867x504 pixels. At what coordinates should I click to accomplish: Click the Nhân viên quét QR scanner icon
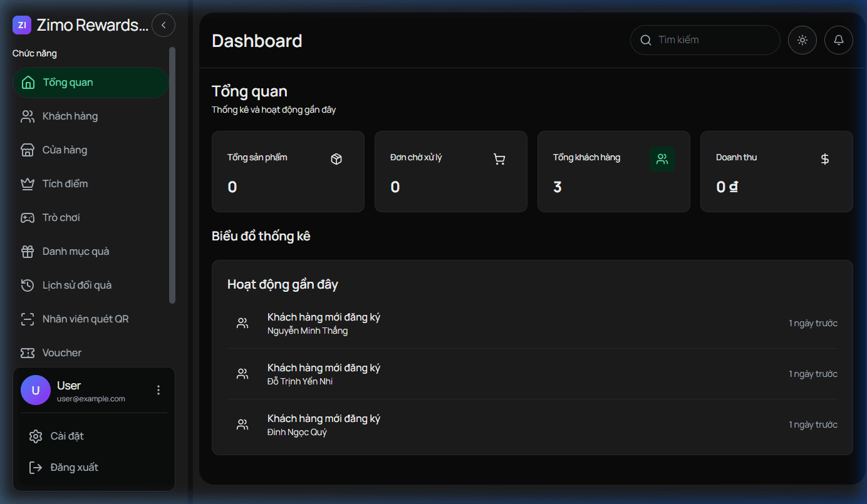(27, 319)
